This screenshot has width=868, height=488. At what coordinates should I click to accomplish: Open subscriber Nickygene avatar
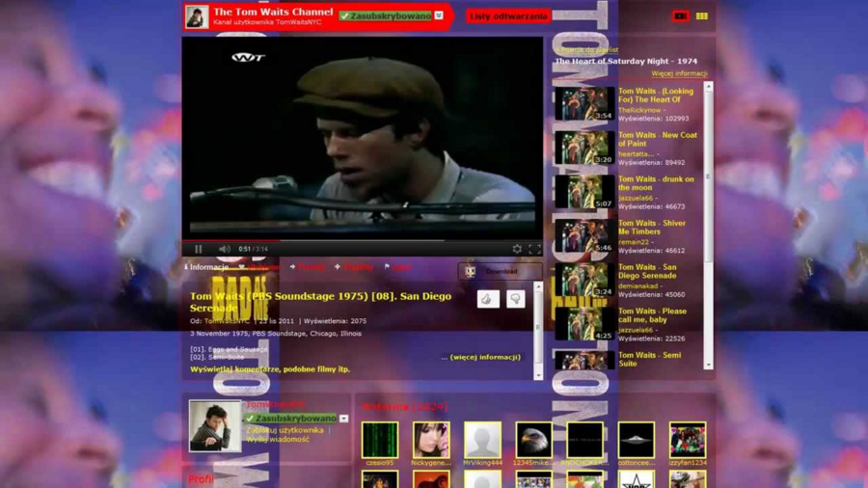click(x=431, y=440)
